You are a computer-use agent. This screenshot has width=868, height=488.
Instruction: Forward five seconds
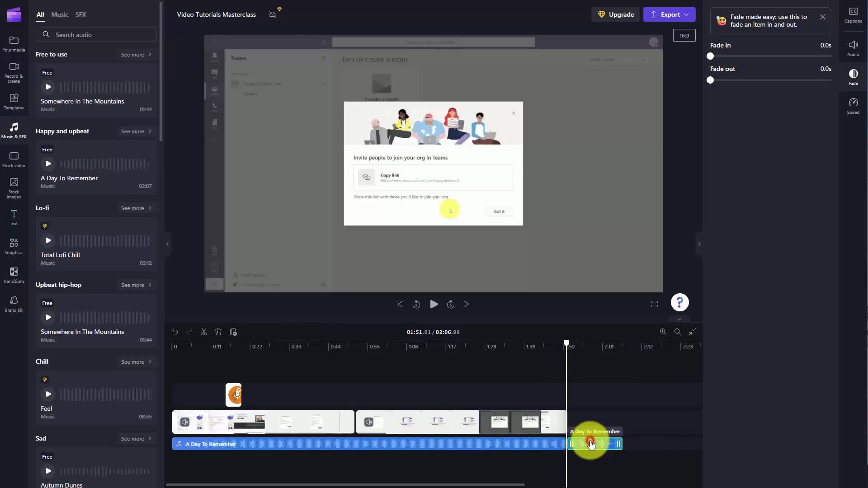(x=451, y=304)
